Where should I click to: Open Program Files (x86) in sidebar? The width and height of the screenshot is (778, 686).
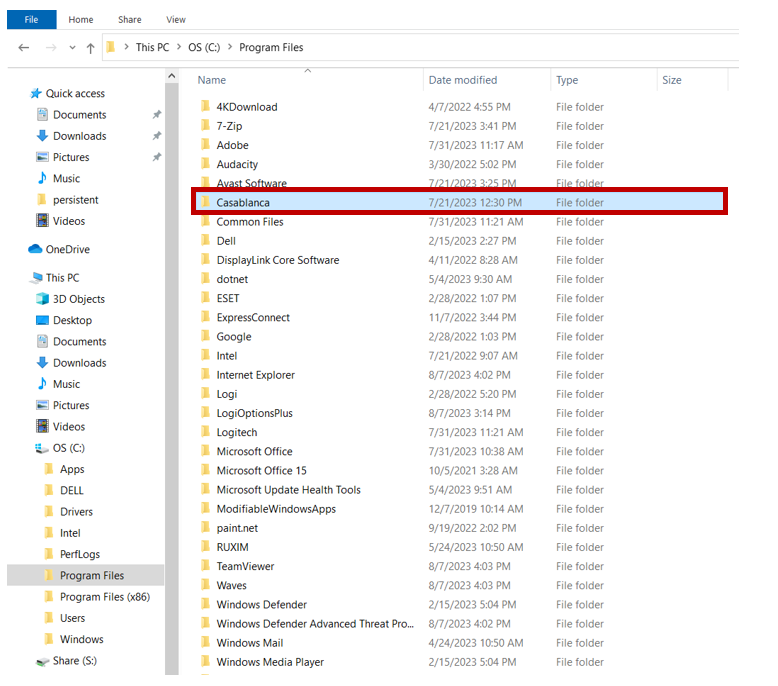(105, 596)
